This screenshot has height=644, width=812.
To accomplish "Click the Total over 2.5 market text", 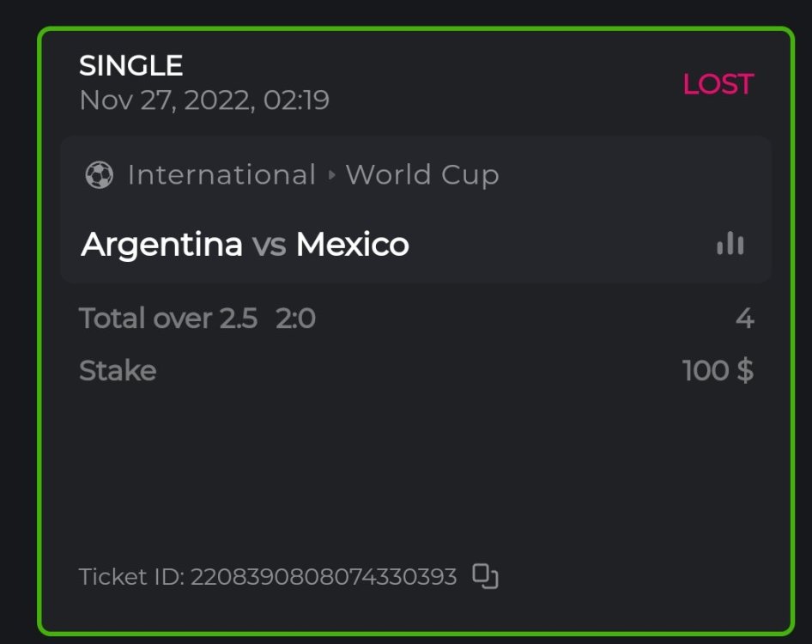I will pyautogui.click(x=167, y=319).
